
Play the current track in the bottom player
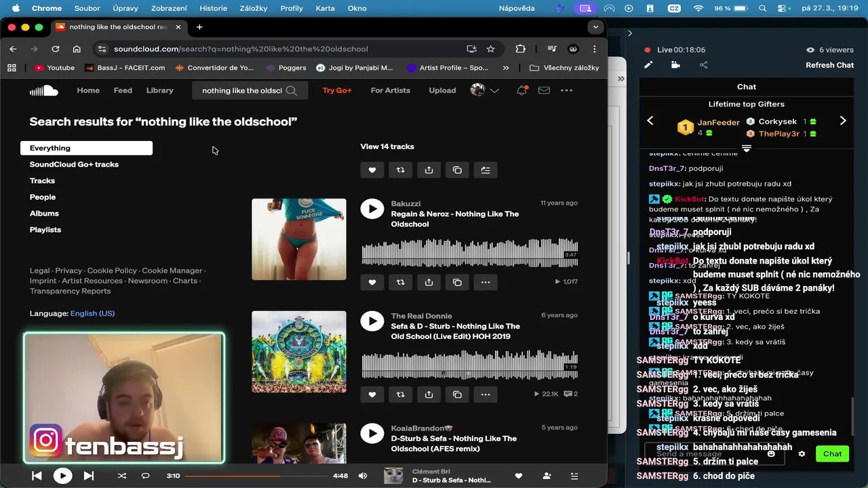62,476
